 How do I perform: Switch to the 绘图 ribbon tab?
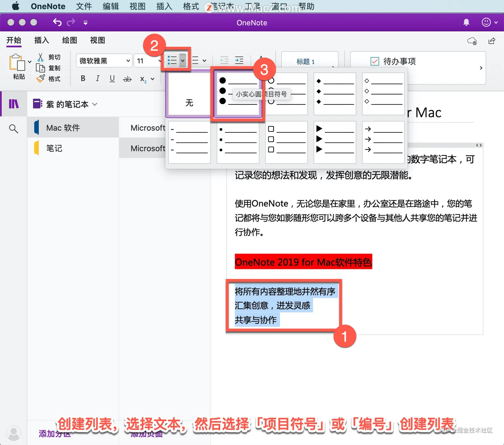pos(70,40)
